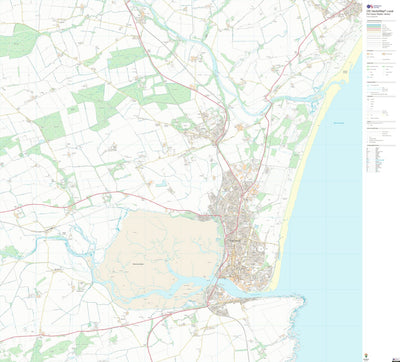Click the small crest at the legend's bottom
The height and width of the screenshot is (362, 400).
(366, 356)
